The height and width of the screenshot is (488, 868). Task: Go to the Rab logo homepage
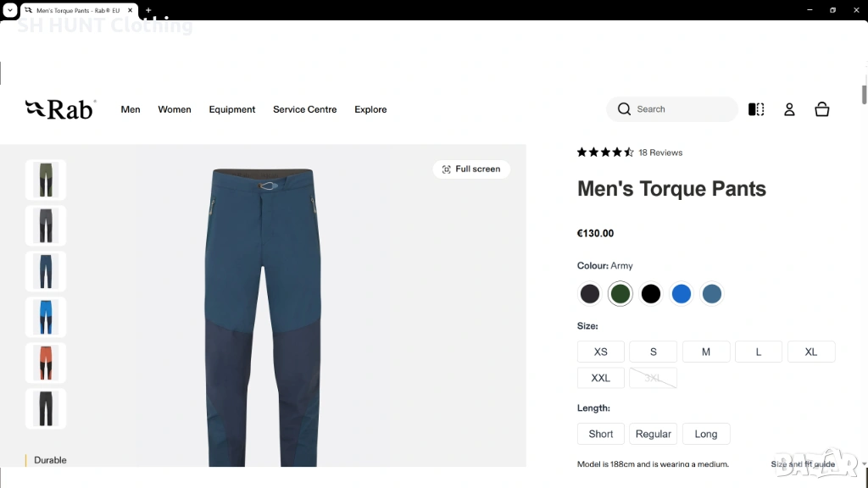(60, 109)
